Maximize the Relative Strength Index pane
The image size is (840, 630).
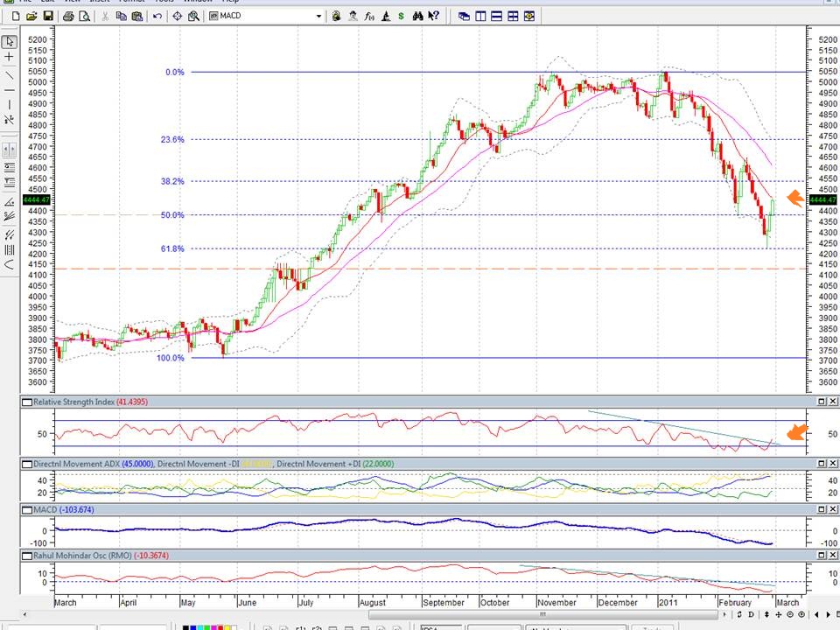(x=822, y=402)
